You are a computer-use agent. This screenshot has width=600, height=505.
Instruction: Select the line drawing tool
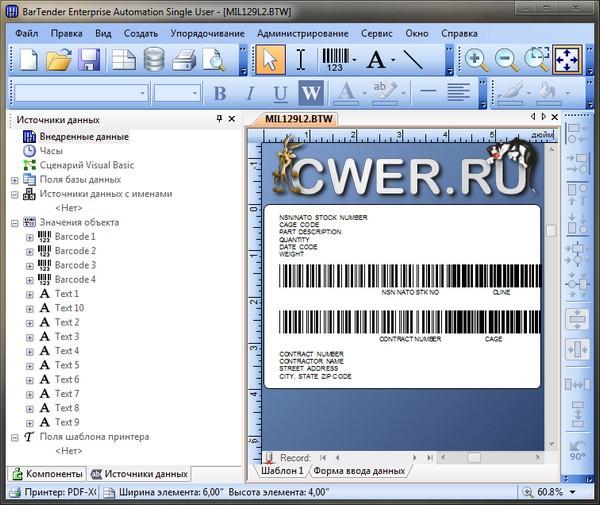click(x=413, y=60)
